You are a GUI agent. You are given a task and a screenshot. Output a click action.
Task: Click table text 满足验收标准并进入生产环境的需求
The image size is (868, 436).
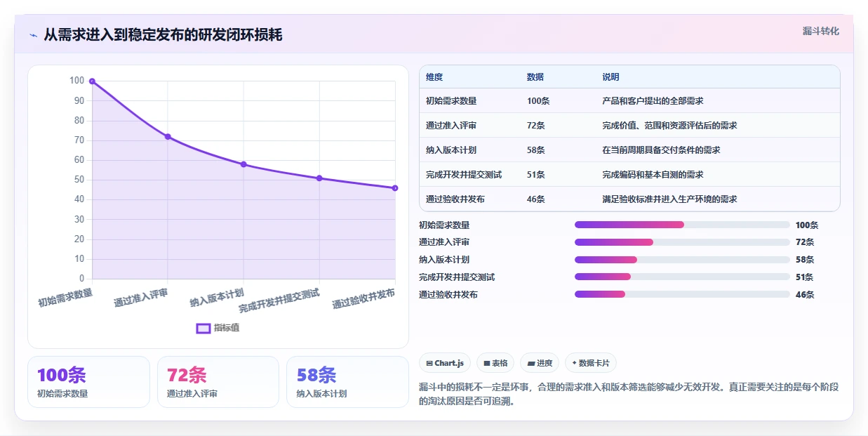pyautogui.click(x=669, y=199)
